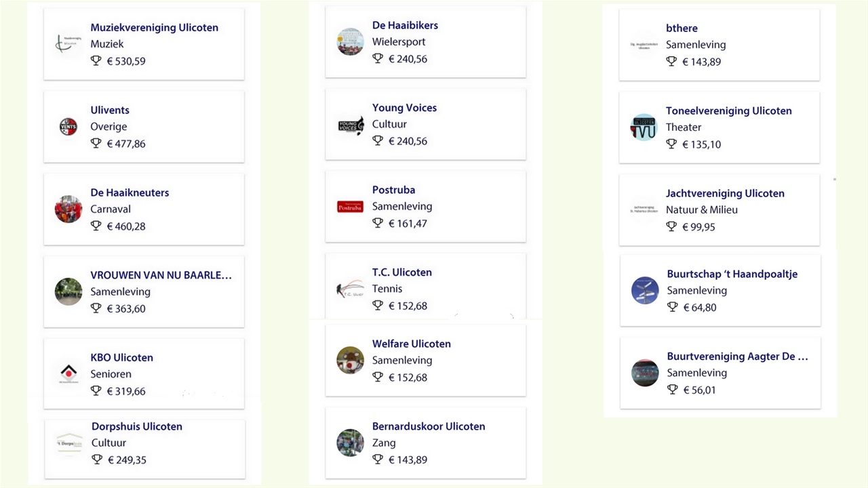
Task: Click the Welfare Ulicoten round thumbnail
Action: (x=351, y=361)
